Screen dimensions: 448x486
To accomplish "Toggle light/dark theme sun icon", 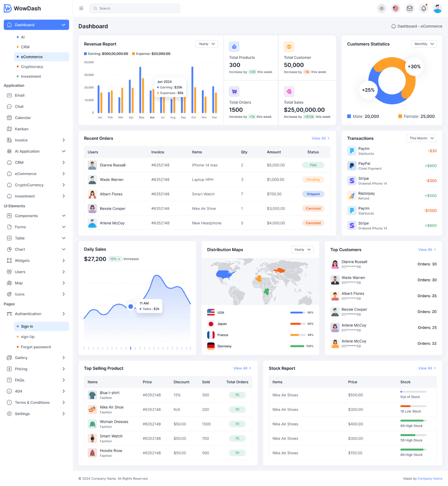I will pyautogui.click(x=382, y=9).
